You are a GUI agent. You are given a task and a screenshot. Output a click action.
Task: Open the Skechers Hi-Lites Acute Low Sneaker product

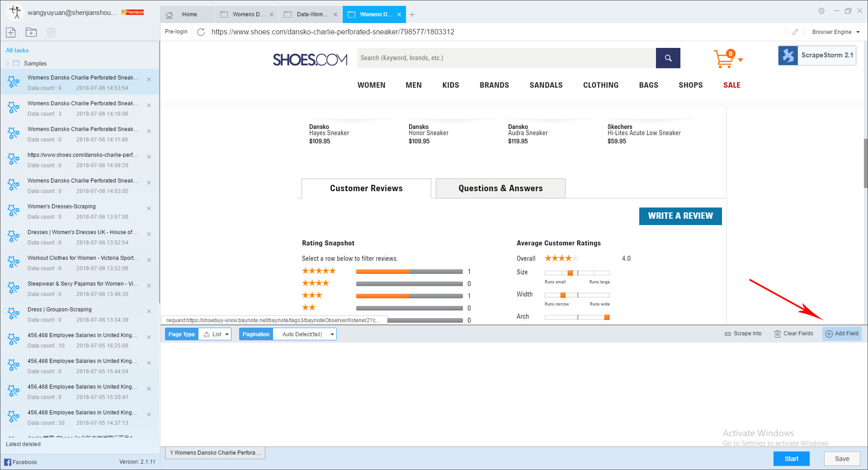[644, 133]
